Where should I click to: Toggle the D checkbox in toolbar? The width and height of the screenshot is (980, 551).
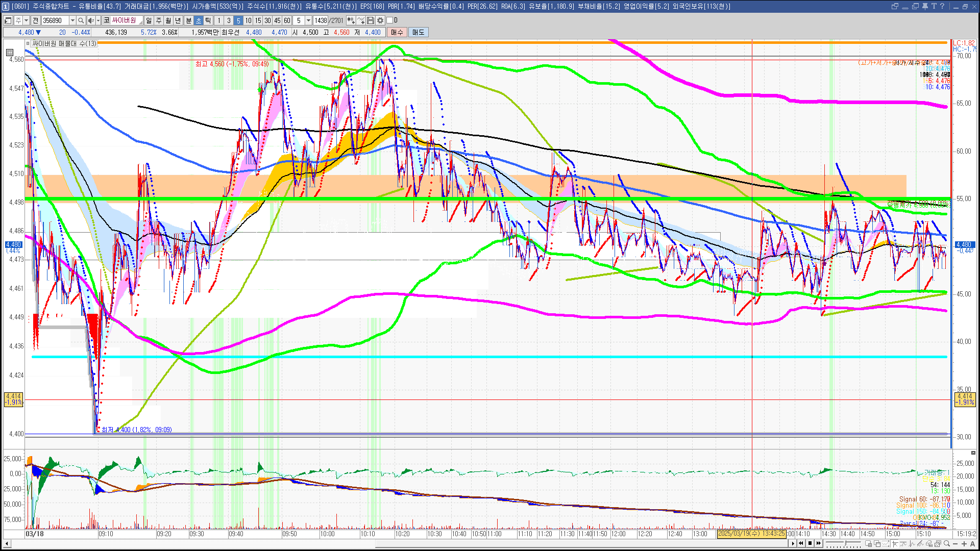(x=390, y=20)
